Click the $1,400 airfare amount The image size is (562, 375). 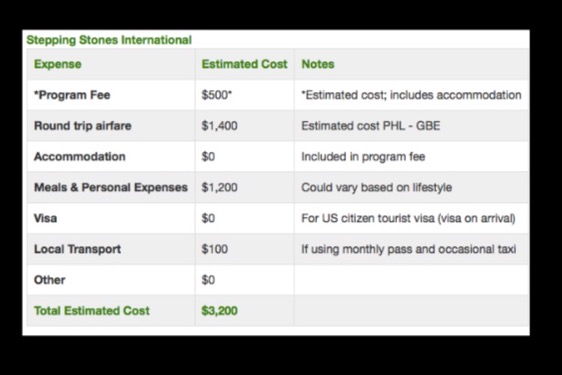[x=219, y=126]
